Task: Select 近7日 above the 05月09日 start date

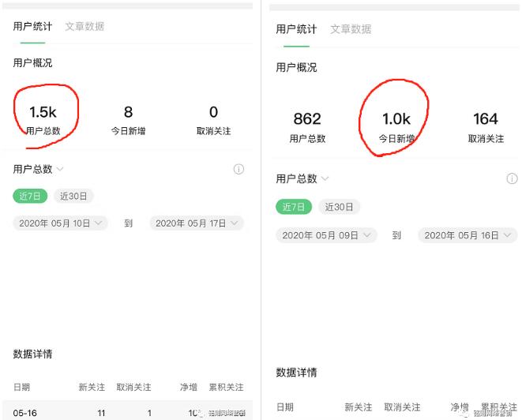Action: 293,207
